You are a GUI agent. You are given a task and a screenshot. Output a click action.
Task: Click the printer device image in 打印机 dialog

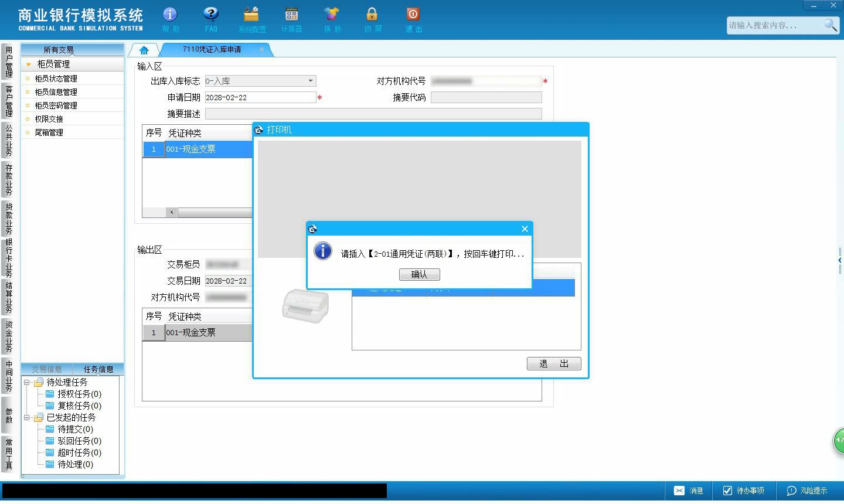pos(305,306)
